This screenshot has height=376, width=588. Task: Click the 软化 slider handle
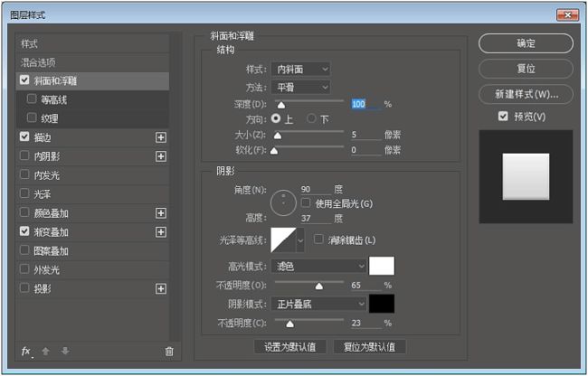click(x=274, y=151)
